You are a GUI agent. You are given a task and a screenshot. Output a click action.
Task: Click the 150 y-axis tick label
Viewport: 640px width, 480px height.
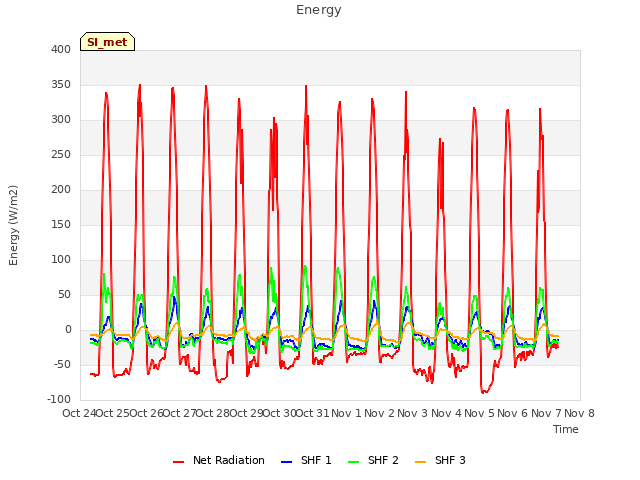coord(61,224)
